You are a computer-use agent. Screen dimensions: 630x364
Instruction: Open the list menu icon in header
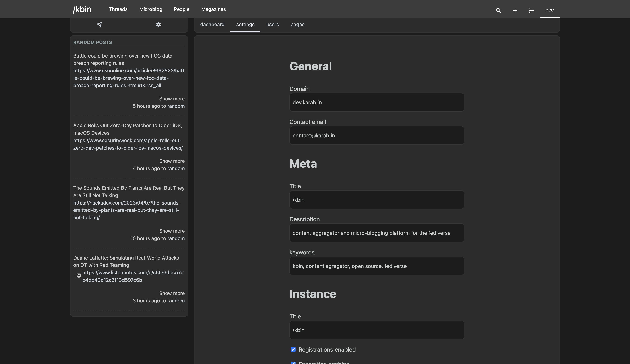[531, 11]
